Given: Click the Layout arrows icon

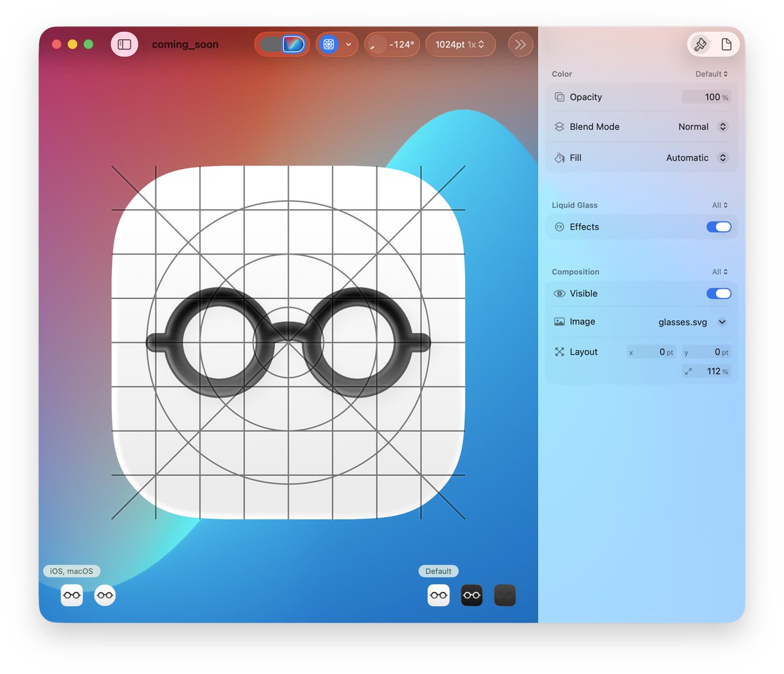Looking at the screenshot, I should (559, 351).
